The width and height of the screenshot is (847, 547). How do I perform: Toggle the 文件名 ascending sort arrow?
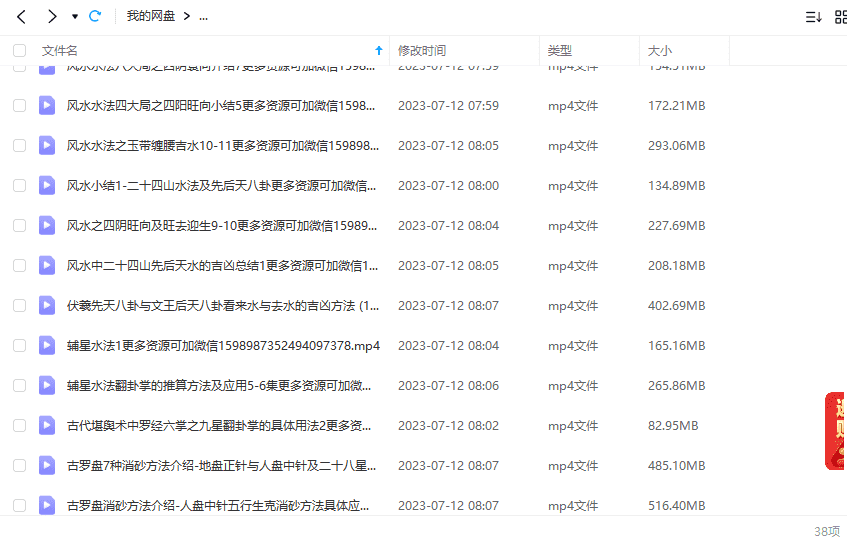coord(378,50)
